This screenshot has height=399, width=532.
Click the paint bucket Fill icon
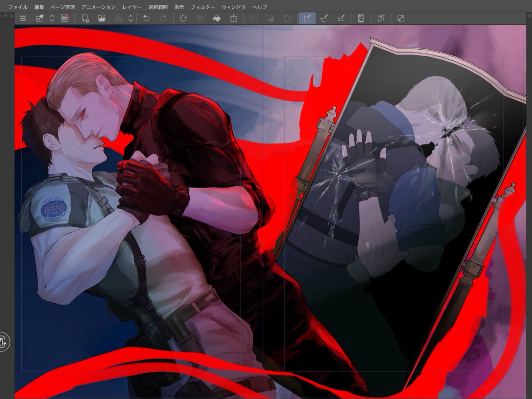point(217,18)
